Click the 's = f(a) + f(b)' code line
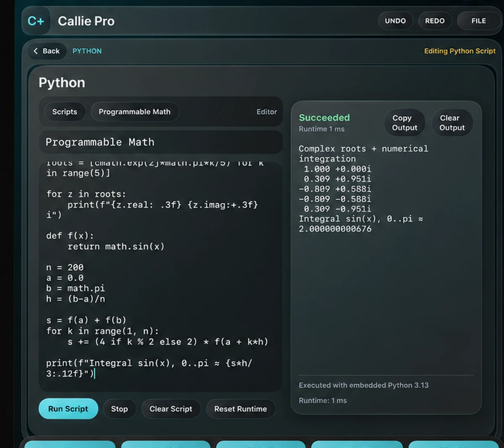504x448 pixels. [x=86, y=320]
